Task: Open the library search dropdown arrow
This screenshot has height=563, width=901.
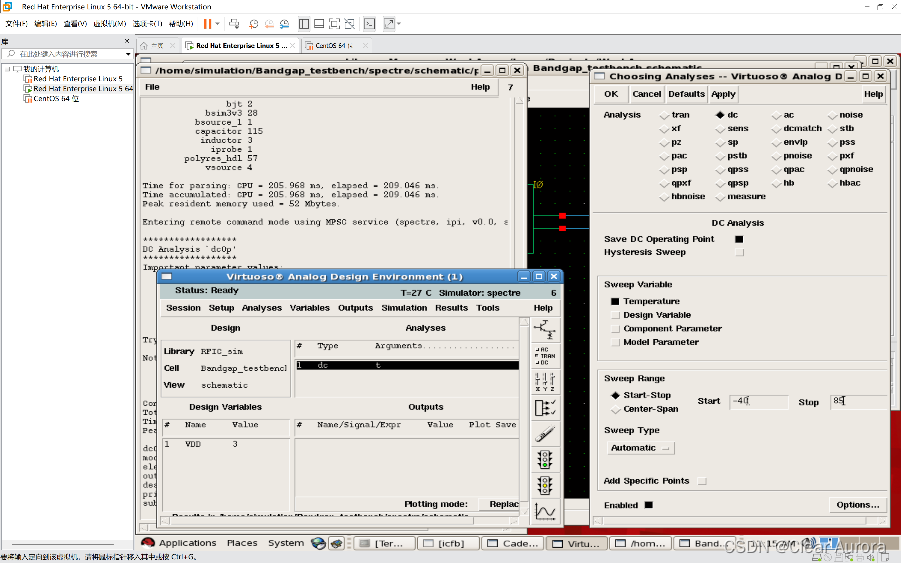Action: pyautogui.click(x=128, y=54)
